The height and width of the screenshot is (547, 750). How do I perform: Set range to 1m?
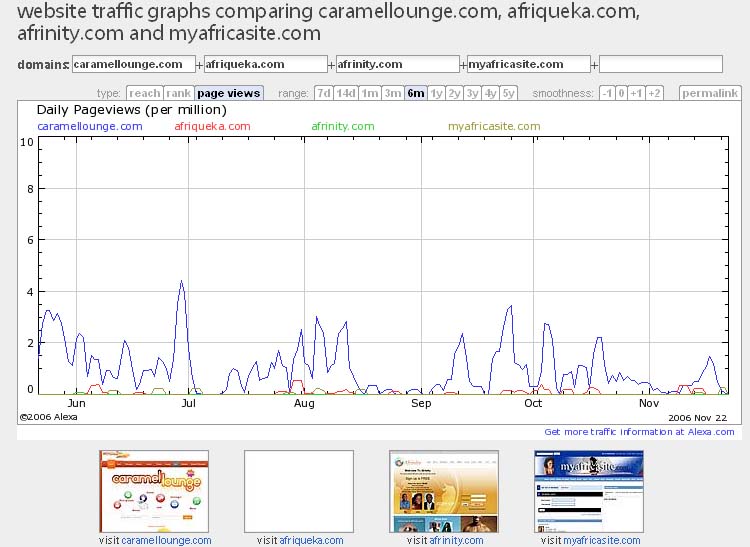coord(370,93)
